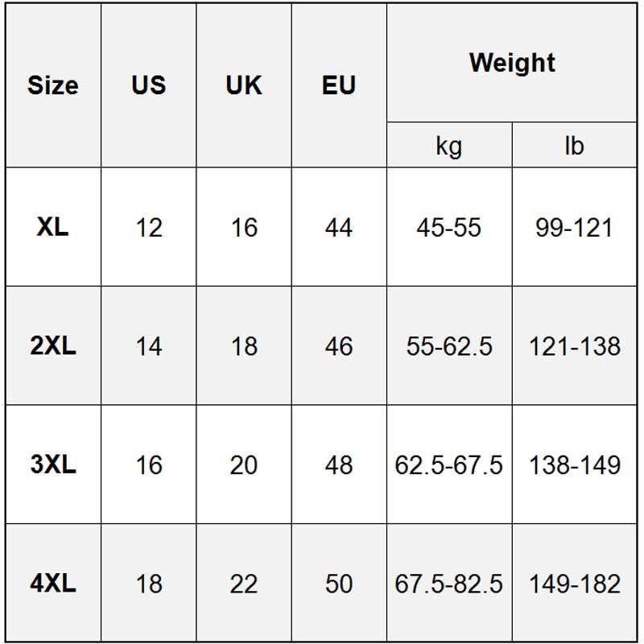The image size is (644, 644).
Task: Click the Weight header cell
Action: click(x=512, y=63)
